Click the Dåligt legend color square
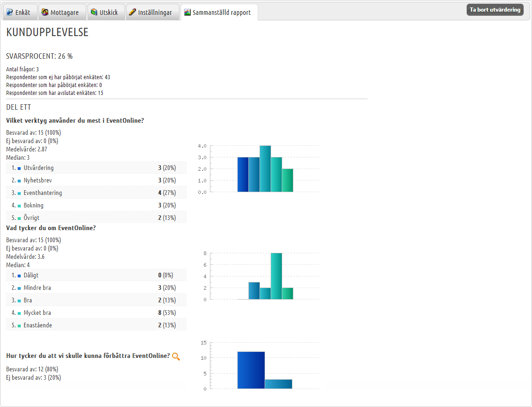Image resolution: width=532 pixels, height=407 pixels. [x=19, y=276]
